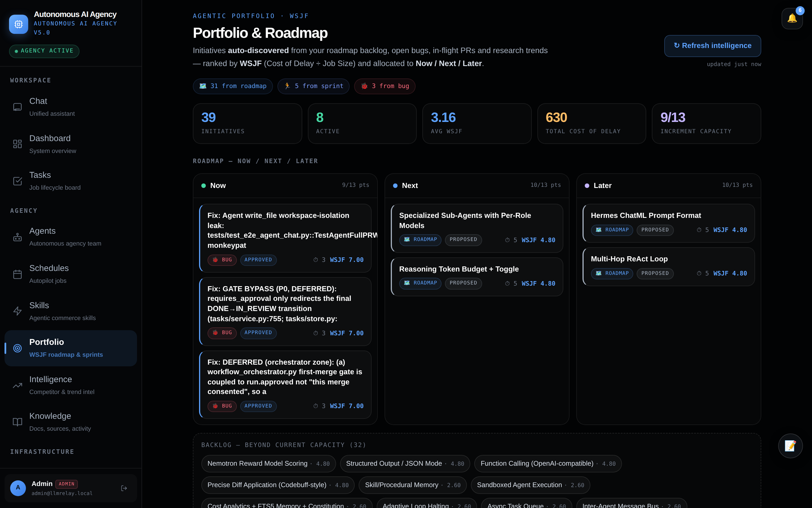
Task: Open Specialized Sub-Agents with Per-Role Models card
Action: (477, 228)
